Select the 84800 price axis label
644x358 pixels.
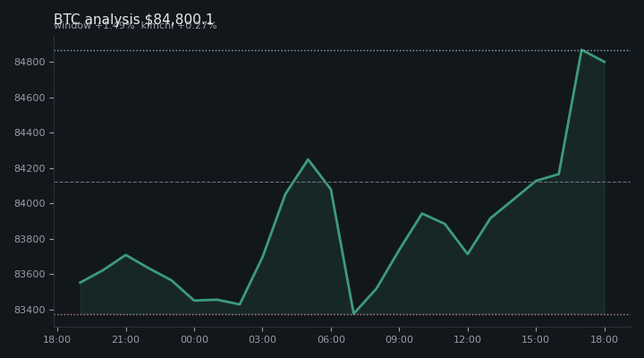coord(30,62)
